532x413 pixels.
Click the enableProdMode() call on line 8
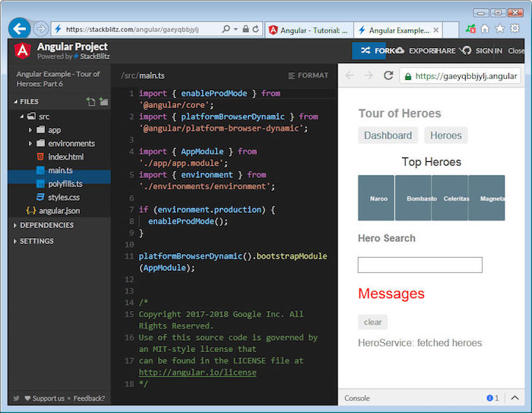[188, 221]
